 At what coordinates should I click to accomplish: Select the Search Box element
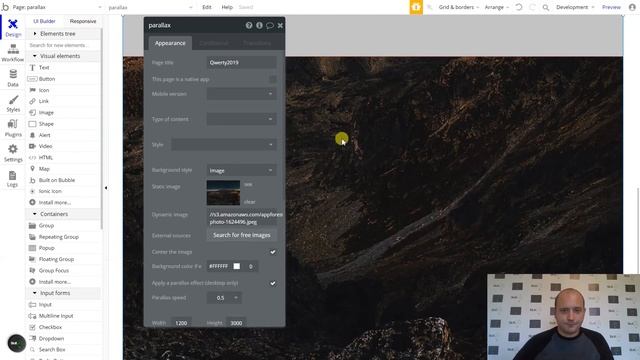[52, 349]
